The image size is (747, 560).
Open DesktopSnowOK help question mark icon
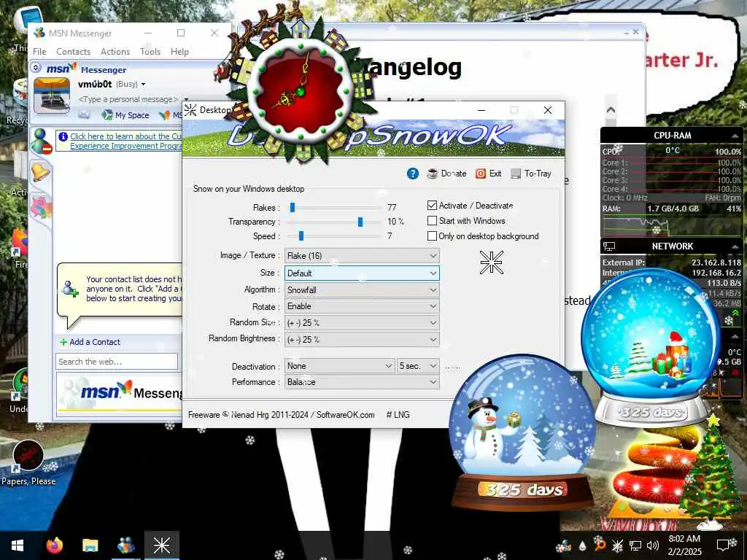point(413,174)
